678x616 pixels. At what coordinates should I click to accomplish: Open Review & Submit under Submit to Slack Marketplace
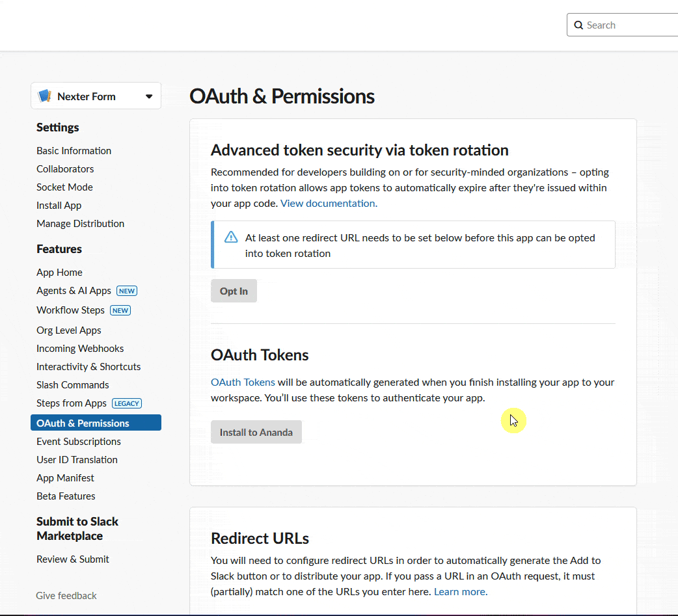pyautogui.click(x=72, y=559)
